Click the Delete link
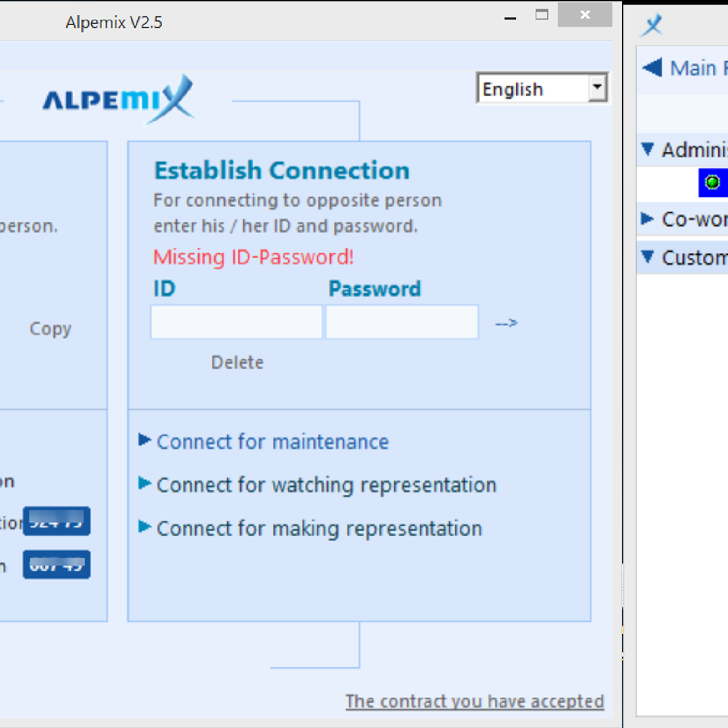The width and height of the screenshot is (728, 728). (x=237, y=363)
